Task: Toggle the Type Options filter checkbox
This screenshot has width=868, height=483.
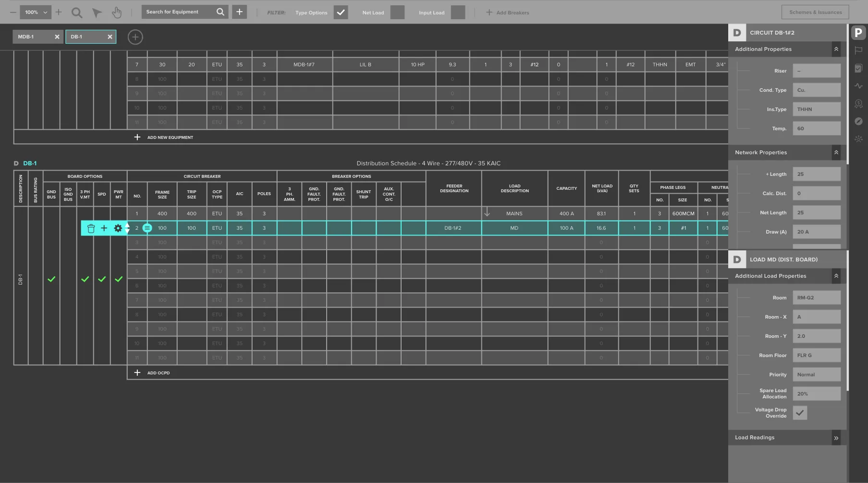Action: coord(341,12)
